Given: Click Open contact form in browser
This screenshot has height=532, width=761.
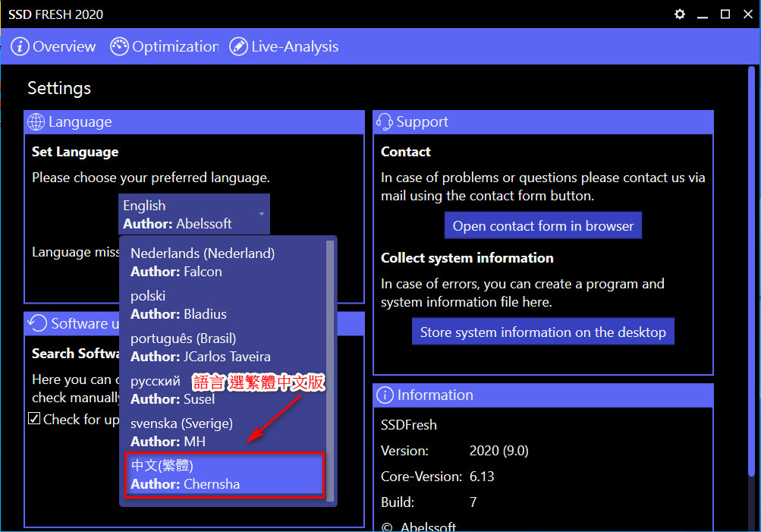Looking at the screenshot, I should (543, 225).
